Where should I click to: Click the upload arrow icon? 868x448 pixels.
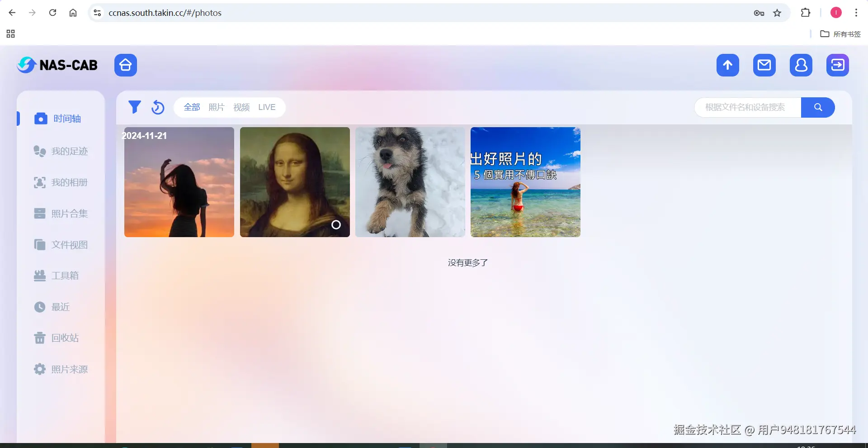coord(728,65)
